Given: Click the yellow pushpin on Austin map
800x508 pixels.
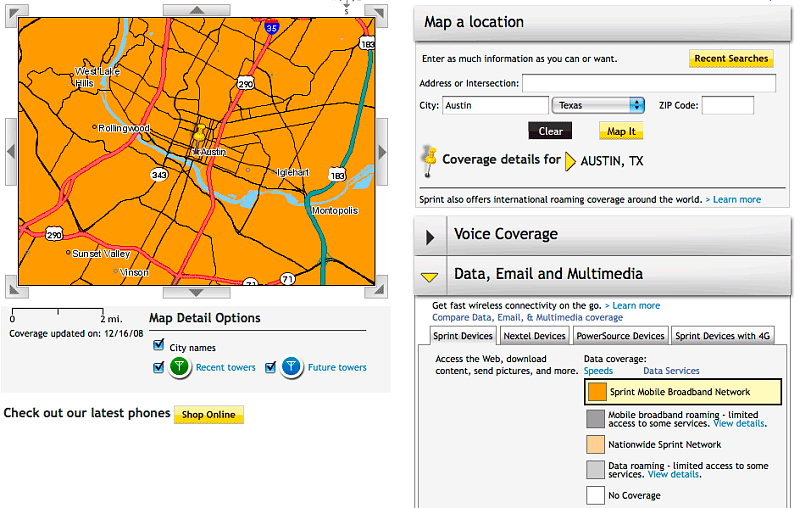Looking at the screenshot, I should point(199,135).
